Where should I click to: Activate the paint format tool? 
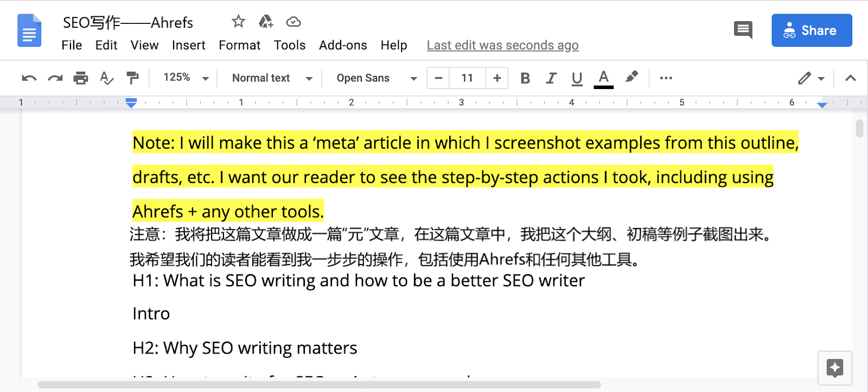(x=132, y=78)
